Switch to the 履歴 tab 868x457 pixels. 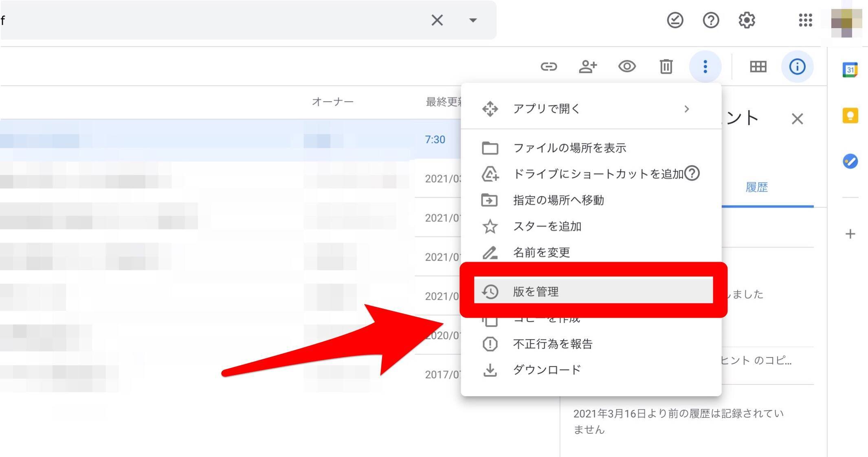point(756,188)
